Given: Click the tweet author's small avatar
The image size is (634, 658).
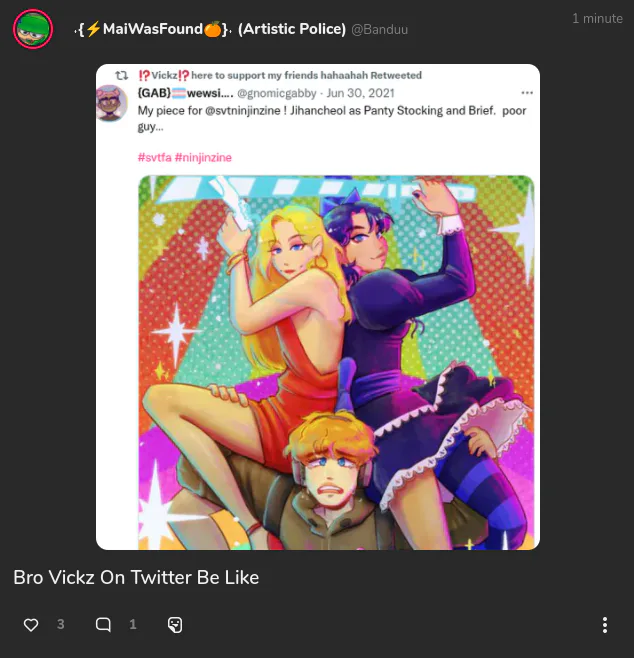Looking at the screenshot, I should point(110,103).
